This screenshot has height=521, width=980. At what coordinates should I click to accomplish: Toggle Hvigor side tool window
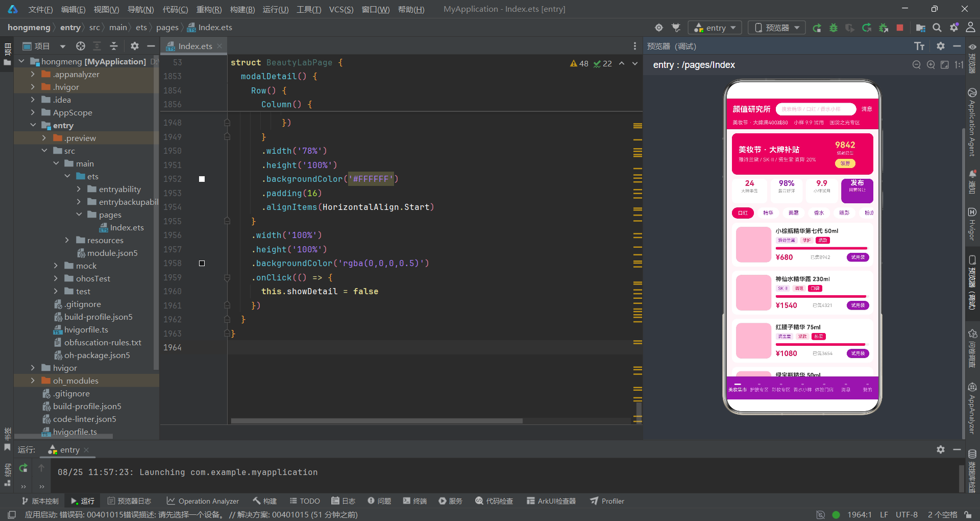[x=972, y=224]
